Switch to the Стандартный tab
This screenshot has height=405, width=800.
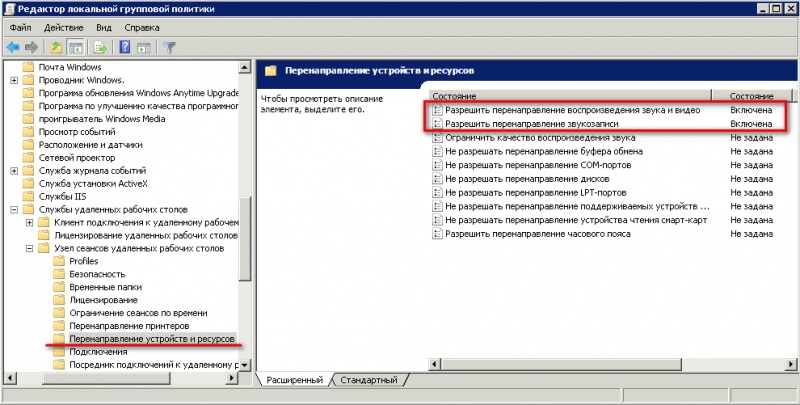[367, 380]
